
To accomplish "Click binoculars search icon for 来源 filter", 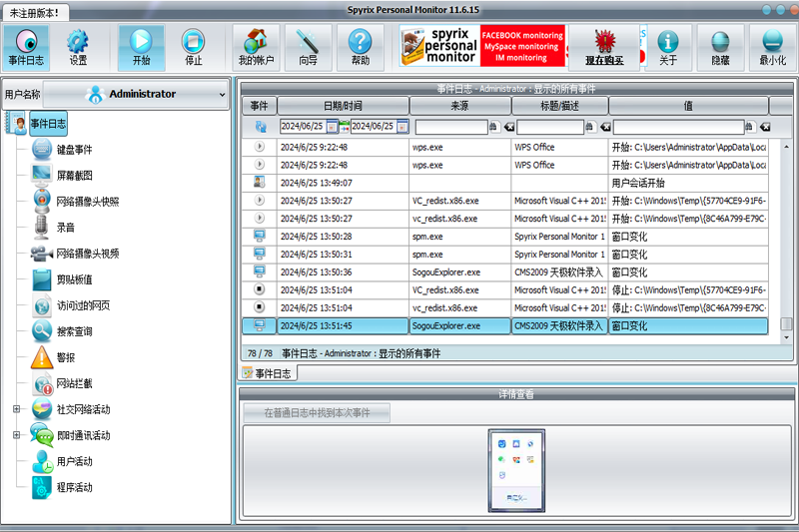I will point(493,126).
